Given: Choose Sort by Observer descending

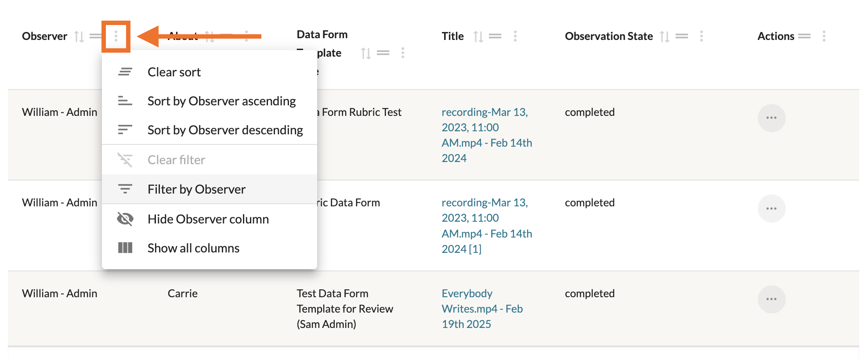Looking at the screenshot, I should click(x=225, y=130).
